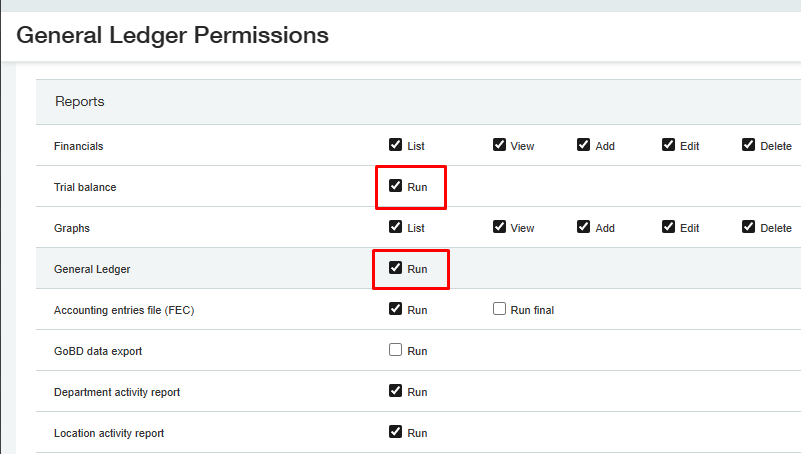This screenshot has width=801, height=454.
Task: Uncheck the Graphs Edit checkbox
Action: (668, 226)
